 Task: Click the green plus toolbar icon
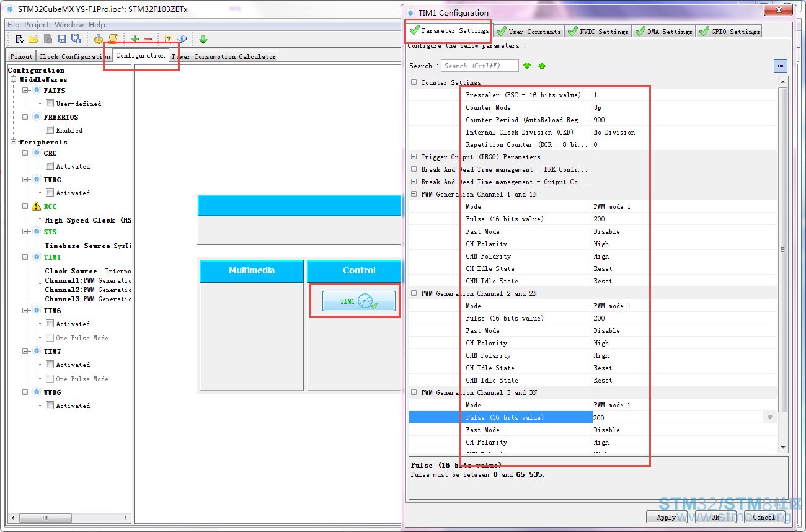[135, 39]
